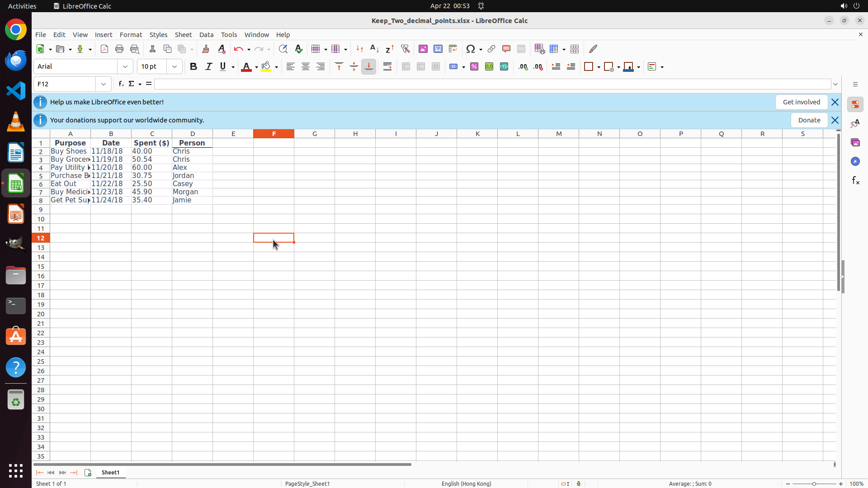
Task: Insert a chart using toolbar icon
Action: pyautogui.click(x=438, y=49)
